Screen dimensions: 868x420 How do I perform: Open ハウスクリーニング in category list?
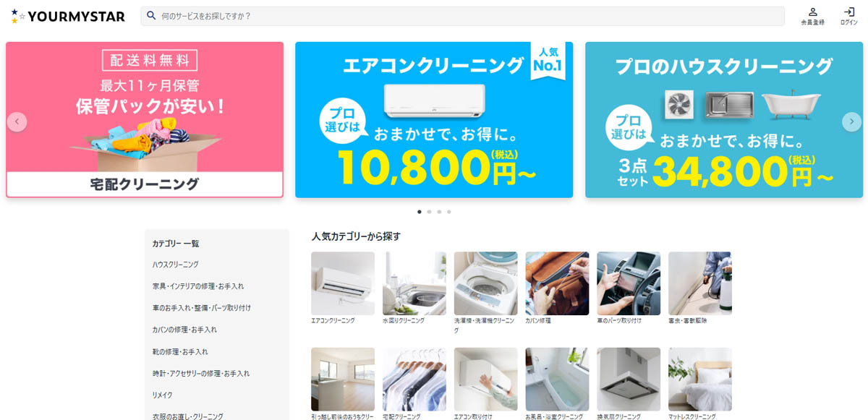(176, 265)
